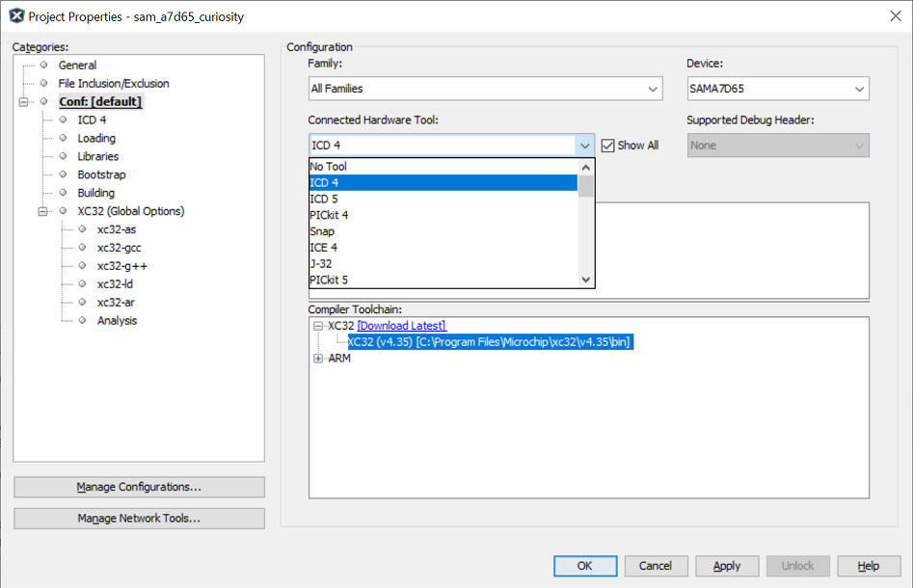This screenshot has height=588, width=913.
Task: Click the xc32-gcc node icon
Action: tap(82, 248)
